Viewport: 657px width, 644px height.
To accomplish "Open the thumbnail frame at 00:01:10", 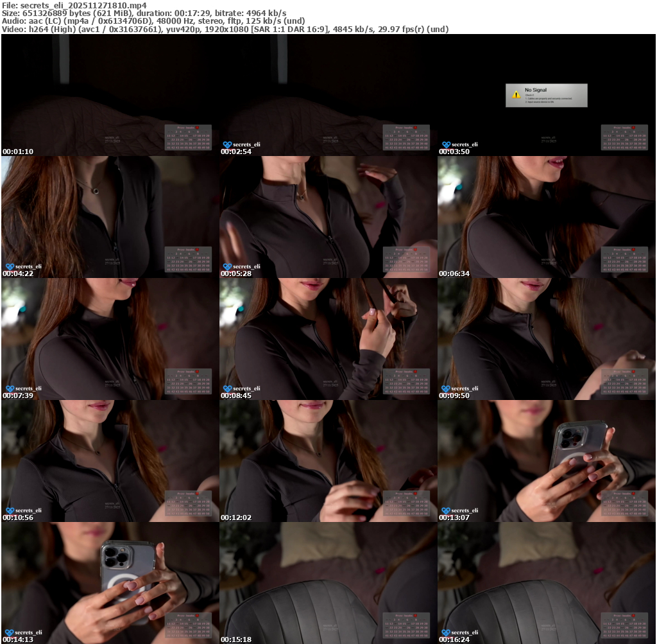I will point(110,95).
